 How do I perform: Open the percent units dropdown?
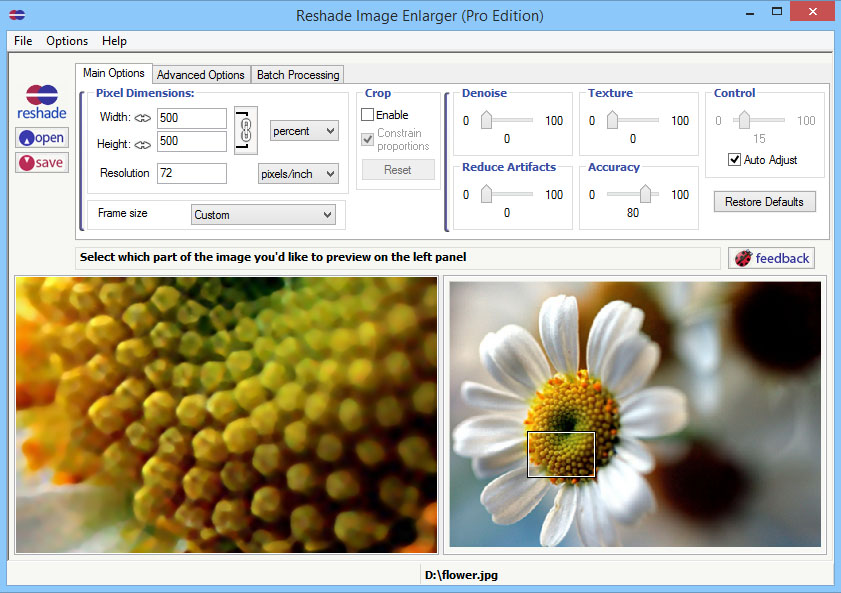(x=303, y=130)
